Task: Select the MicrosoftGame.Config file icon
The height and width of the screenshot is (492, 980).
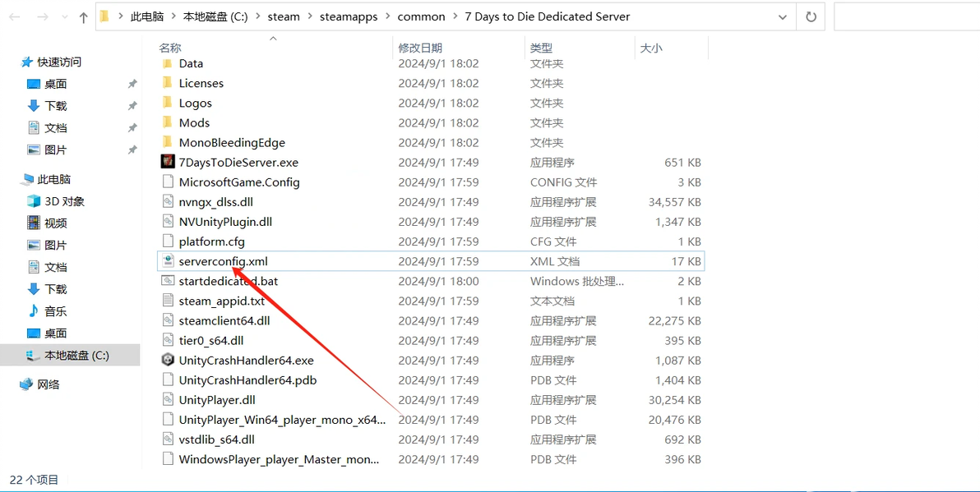Action: (167, 182)
